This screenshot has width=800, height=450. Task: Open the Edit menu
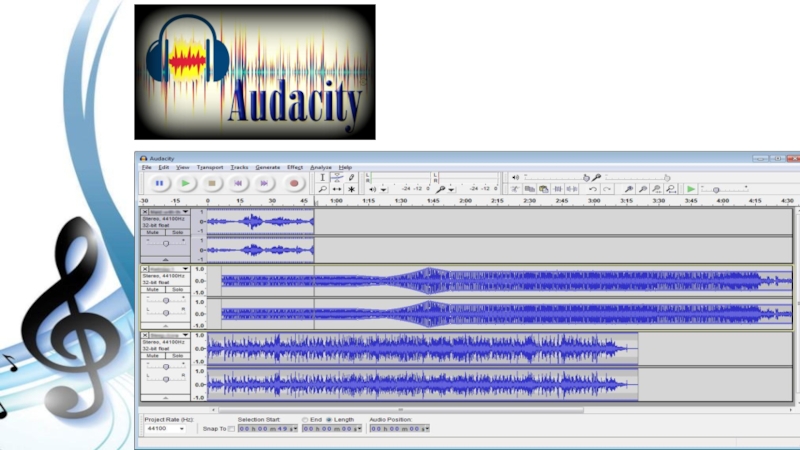pyautogui.click(x=163, y=167)
